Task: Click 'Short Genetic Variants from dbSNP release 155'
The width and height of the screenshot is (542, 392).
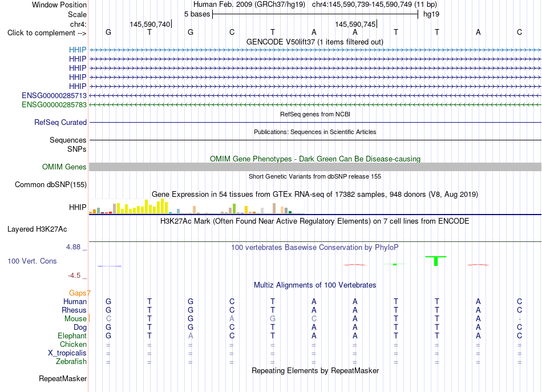Action: coord(315,176)
